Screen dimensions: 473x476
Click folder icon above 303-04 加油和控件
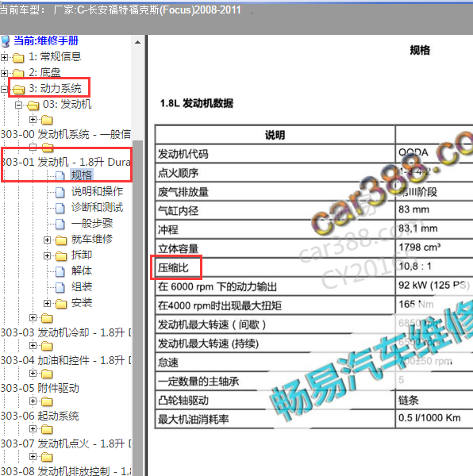pos(47,346)
